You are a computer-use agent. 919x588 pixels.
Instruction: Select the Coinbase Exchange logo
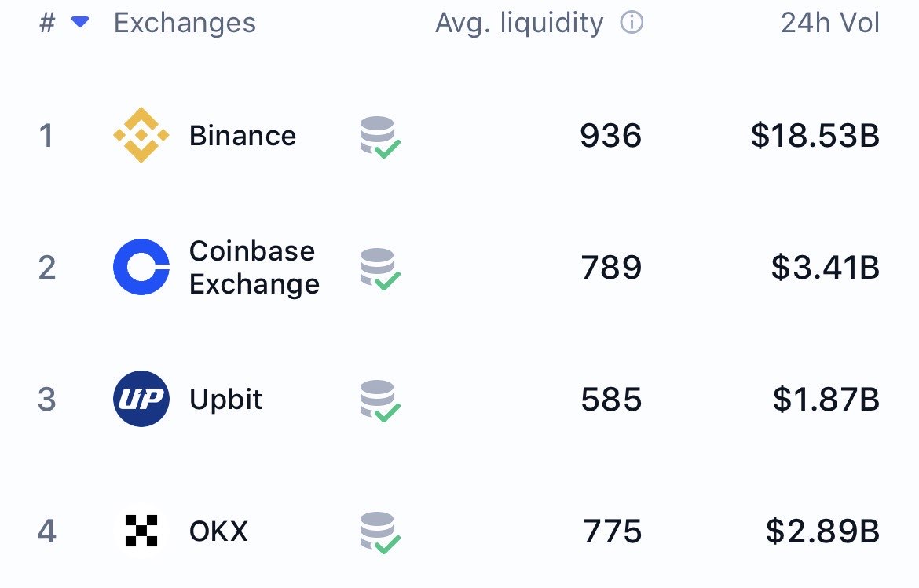(x=141, y=267)
